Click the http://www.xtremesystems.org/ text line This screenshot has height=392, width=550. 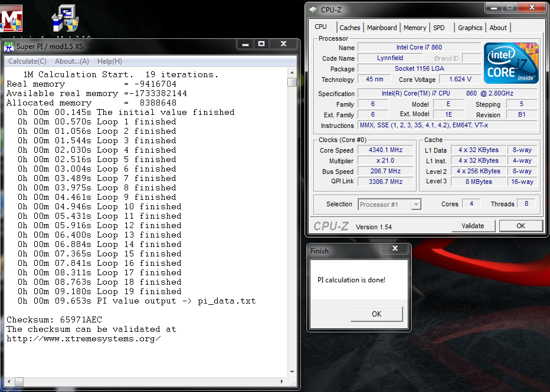click(x=84, y=339)
